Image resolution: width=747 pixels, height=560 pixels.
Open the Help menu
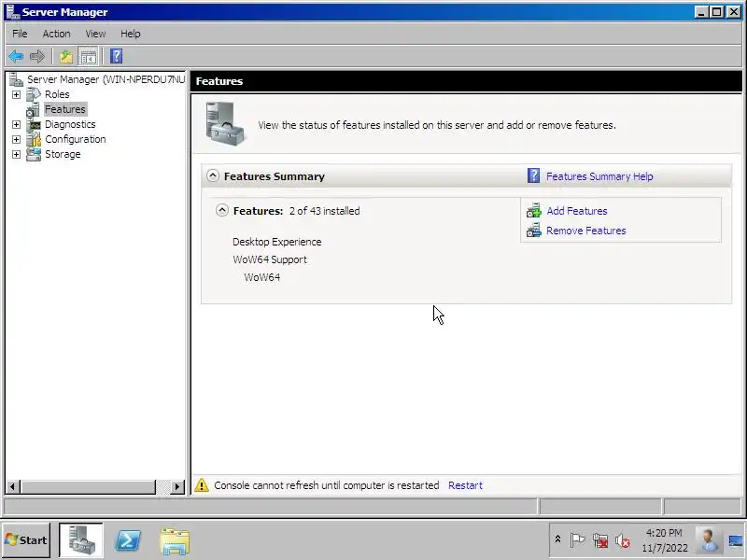(130, 34)
